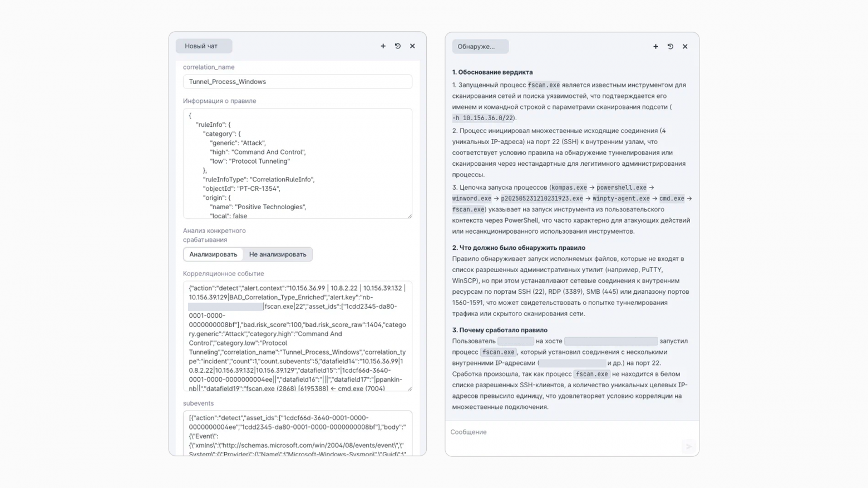Click the '-h 10.156.36.0/22' code snippet
Viewport: 868px width, 488px height.
click(x=483, y=118)
